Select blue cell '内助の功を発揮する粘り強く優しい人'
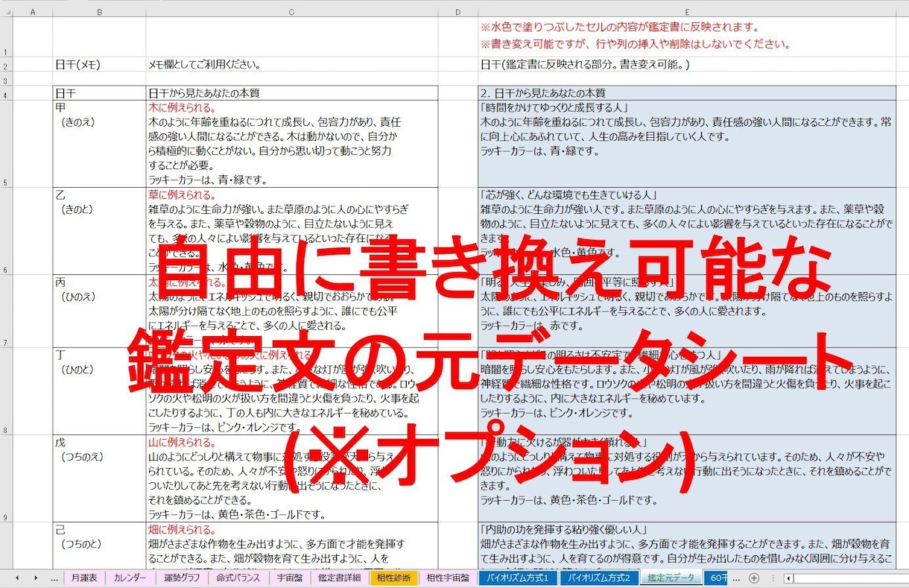 pos(686,546)
